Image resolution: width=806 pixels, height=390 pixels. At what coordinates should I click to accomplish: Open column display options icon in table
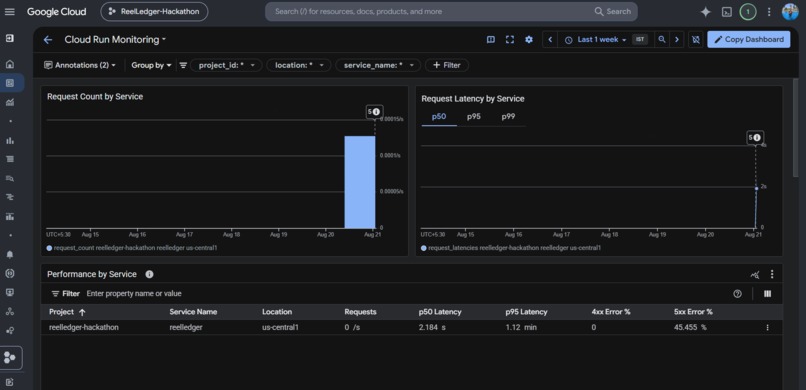pyautogui.click(x=767, y=294)
